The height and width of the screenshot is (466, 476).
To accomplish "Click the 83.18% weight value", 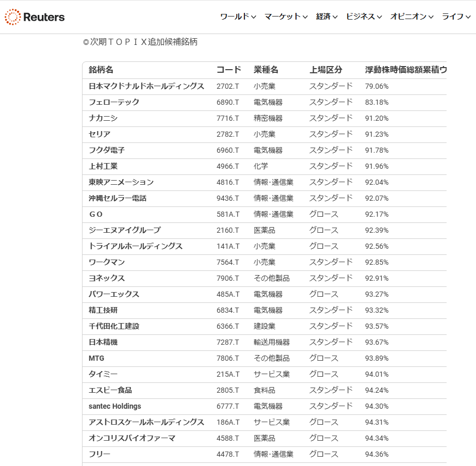I will point(377,102).
